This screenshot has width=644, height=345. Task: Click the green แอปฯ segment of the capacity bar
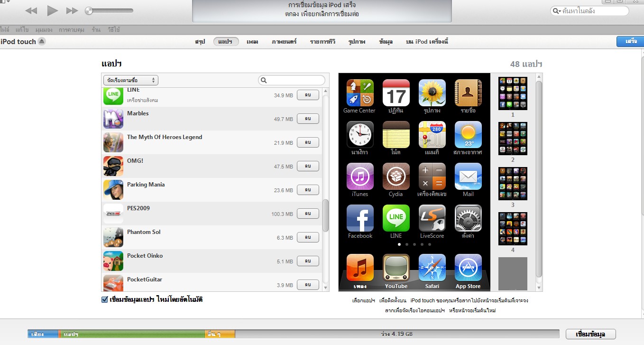(132, 334)
